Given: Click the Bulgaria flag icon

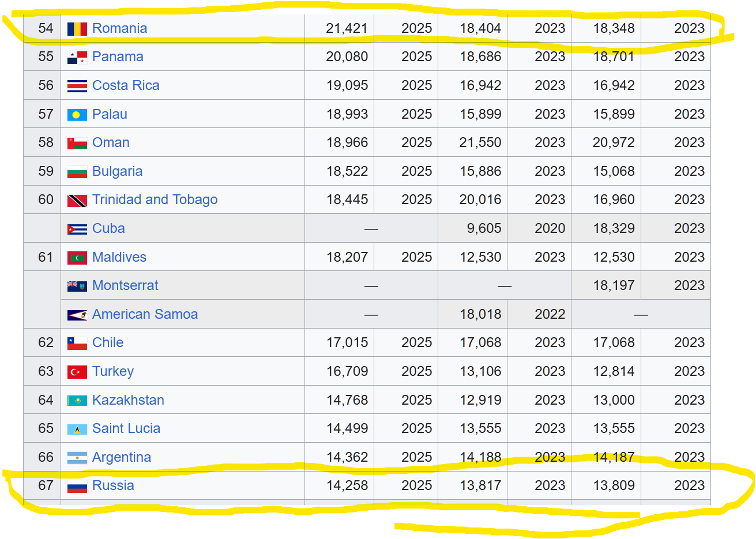Looking at the screenshot, I should coord(77,172).
